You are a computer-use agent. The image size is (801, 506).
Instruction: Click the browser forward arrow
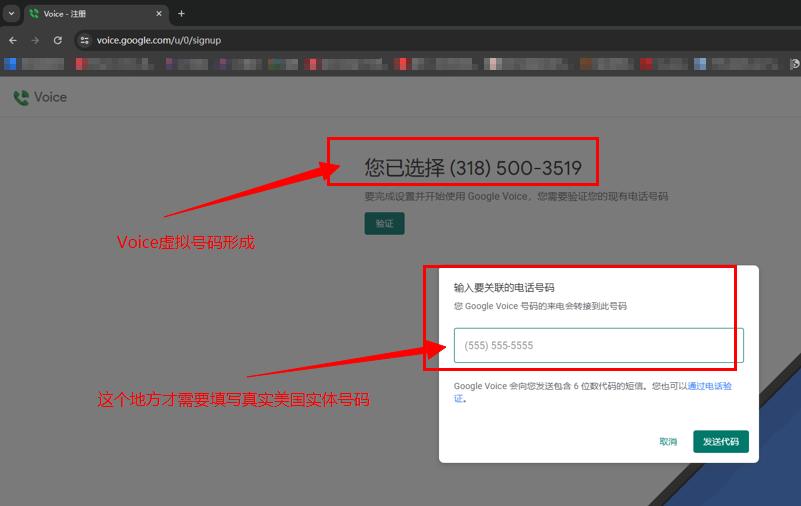click(x=35, y=40)
